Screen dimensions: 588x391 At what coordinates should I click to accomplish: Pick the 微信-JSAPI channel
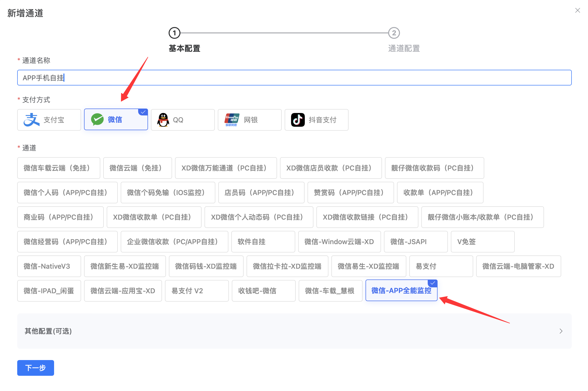coord(415,242)
